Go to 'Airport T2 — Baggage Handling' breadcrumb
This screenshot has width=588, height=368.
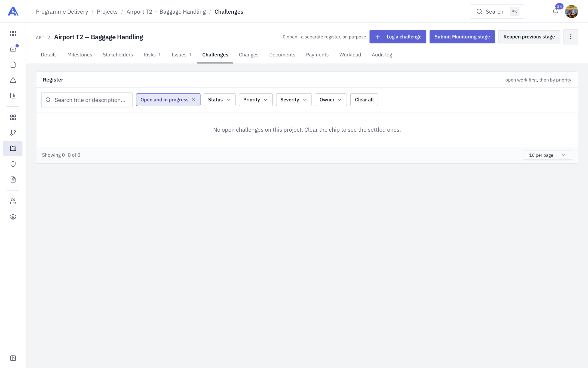point(166,12)
